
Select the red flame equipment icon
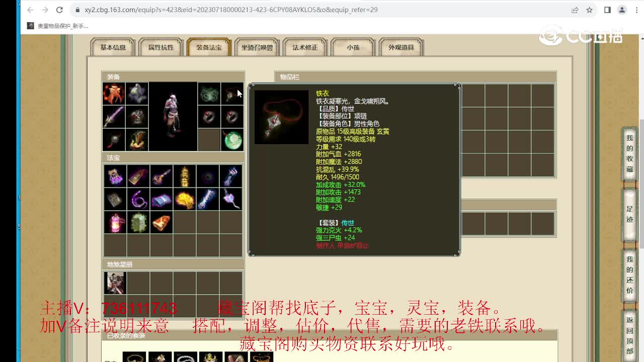114,94
